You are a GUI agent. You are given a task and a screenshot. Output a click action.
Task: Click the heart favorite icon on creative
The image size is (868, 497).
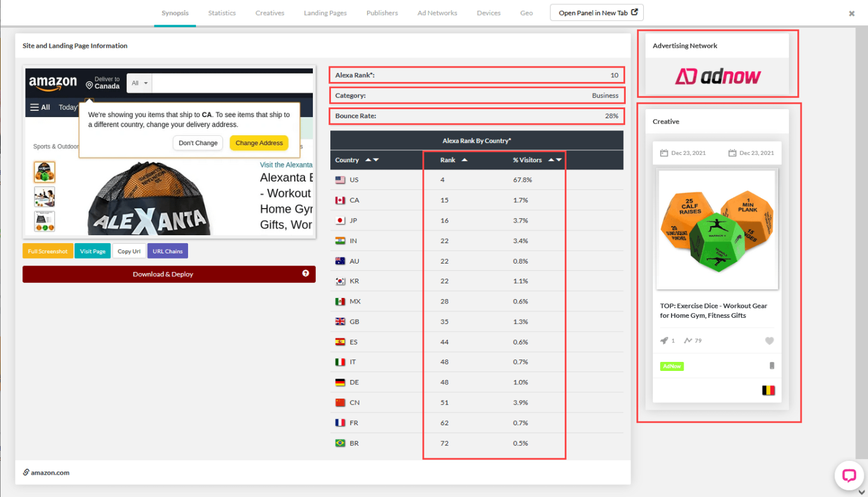(769, 341)
